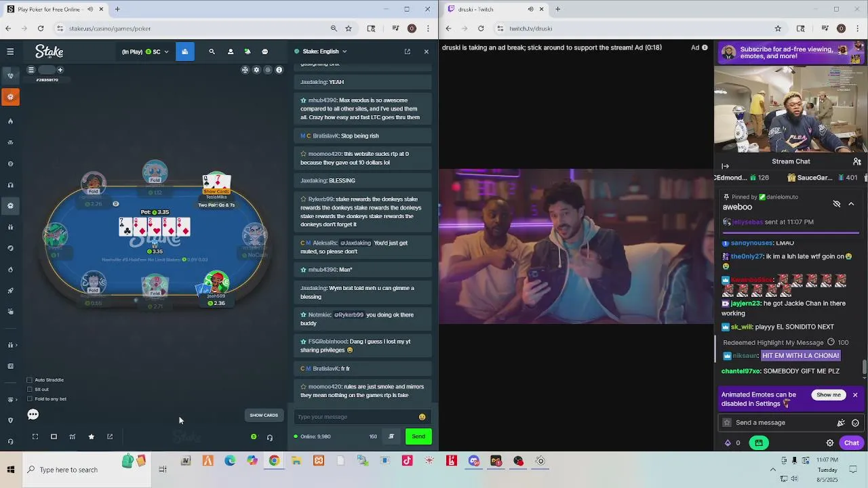This screenshot has width=868, height=488.
Task: Open new tab in Stake browser window
Action: tap(117, 9)
